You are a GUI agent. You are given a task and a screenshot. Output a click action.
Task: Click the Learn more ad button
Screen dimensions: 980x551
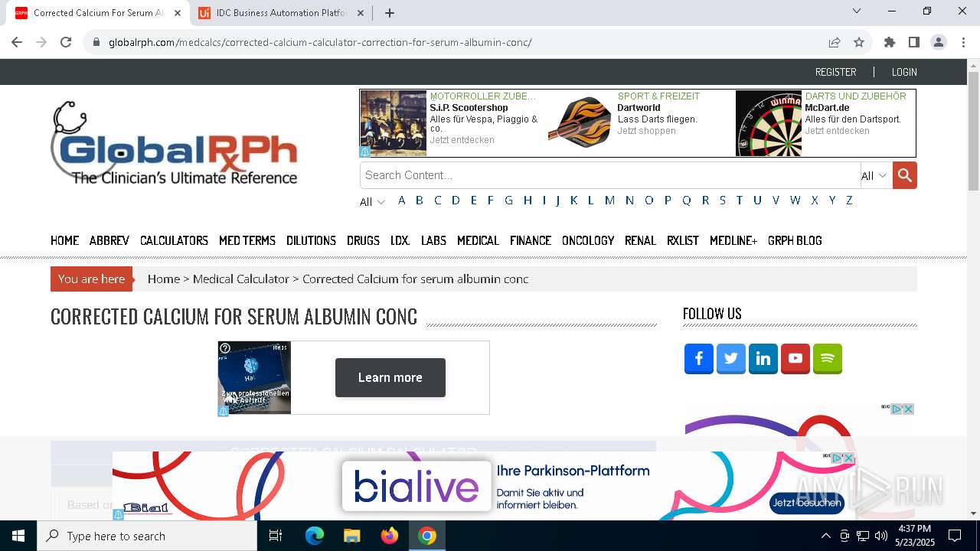pyautogui.click(x=390, y=377)
